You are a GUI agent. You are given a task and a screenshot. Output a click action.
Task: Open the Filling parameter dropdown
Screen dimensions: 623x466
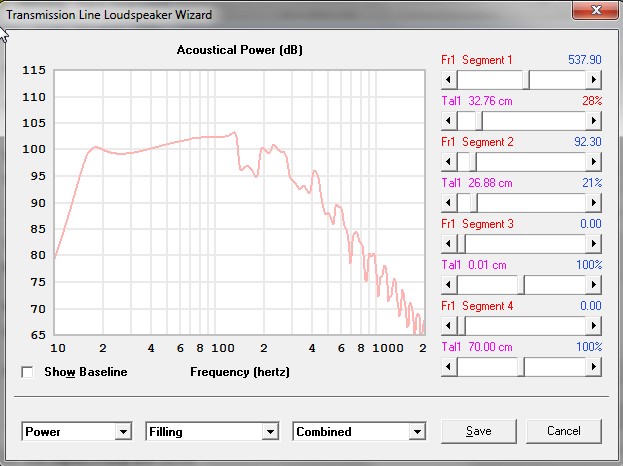(x=270, y=431)
